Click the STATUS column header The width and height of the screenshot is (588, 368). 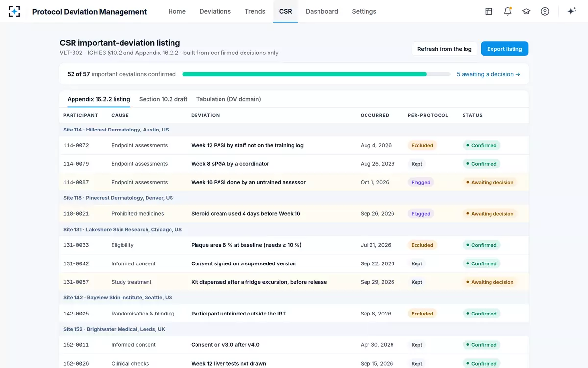[472, 115]
